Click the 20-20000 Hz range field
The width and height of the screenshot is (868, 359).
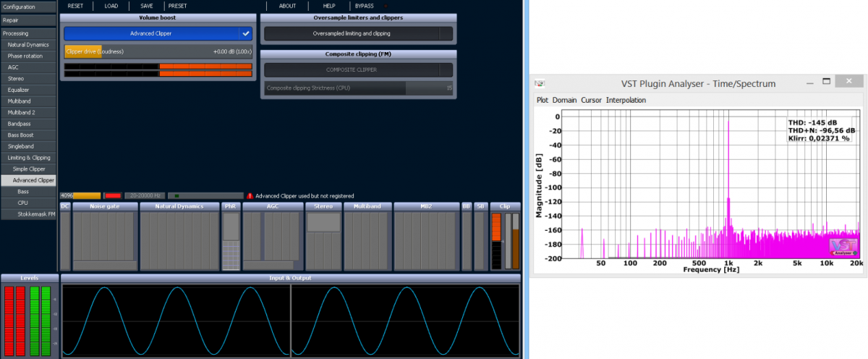point(144,195)
